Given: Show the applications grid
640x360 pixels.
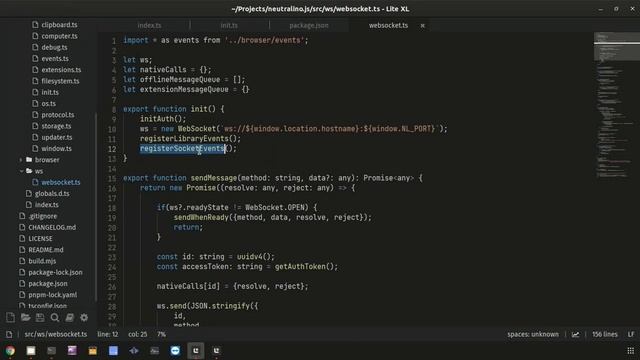Looking at the screenshot, I should [631, 351].
